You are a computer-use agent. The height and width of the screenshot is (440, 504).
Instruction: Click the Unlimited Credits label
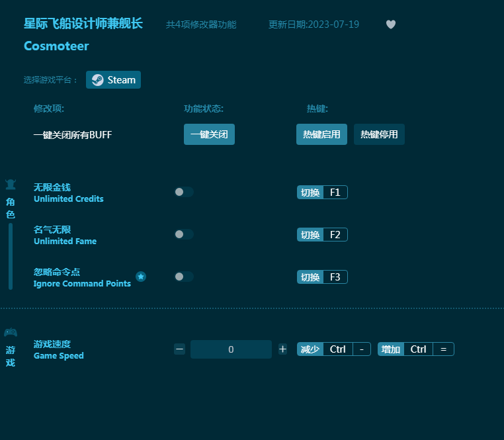point(69,198)
